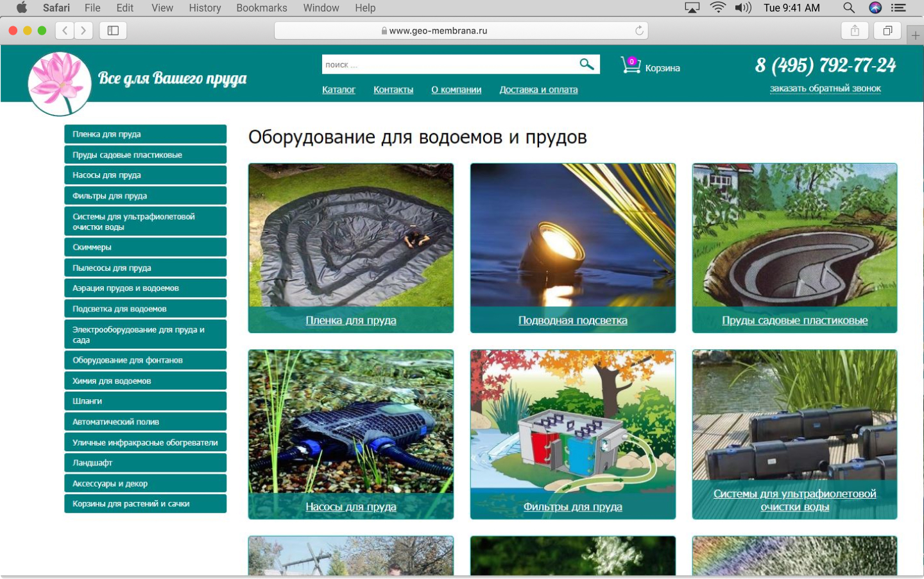
Task: Open the Каталог navigation link
Action: click(338, 90)
